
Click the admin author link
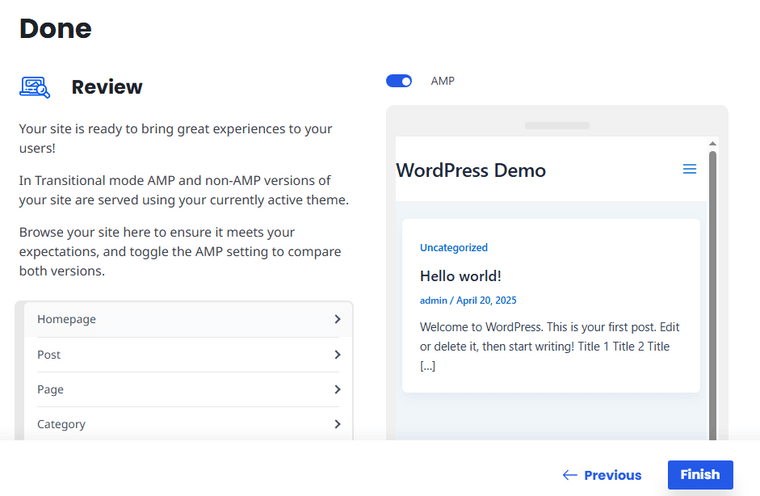coord(433,300)
